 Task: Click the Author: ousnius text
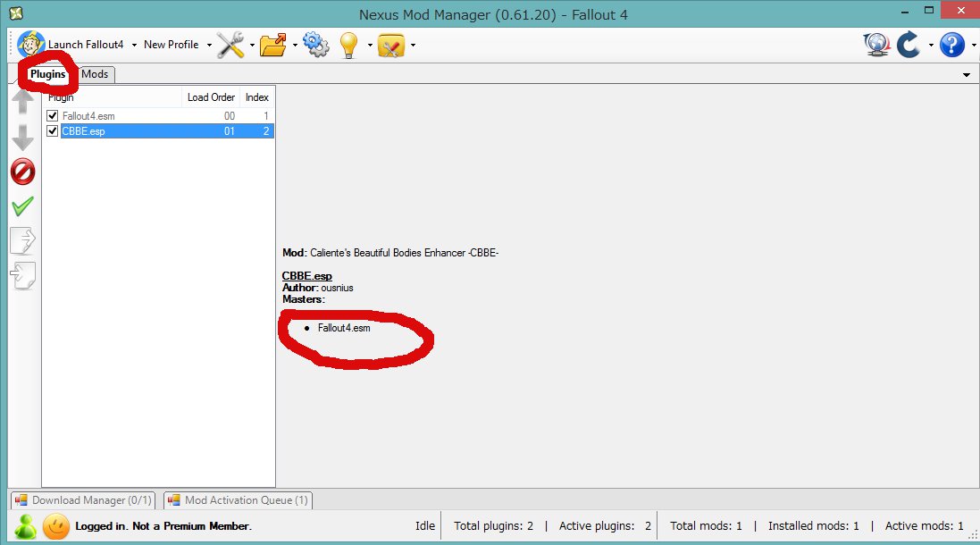click(317, 288)
